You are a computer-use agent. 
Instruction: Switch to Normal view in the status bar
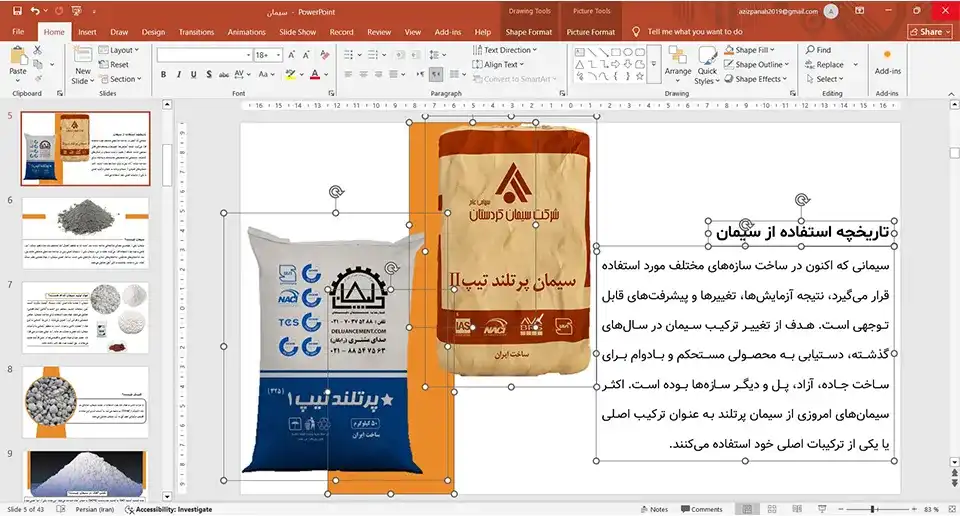[747, 509]
